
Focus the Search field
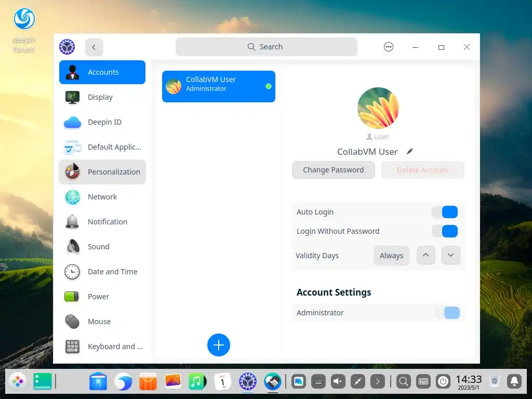(x=267, y=47)
